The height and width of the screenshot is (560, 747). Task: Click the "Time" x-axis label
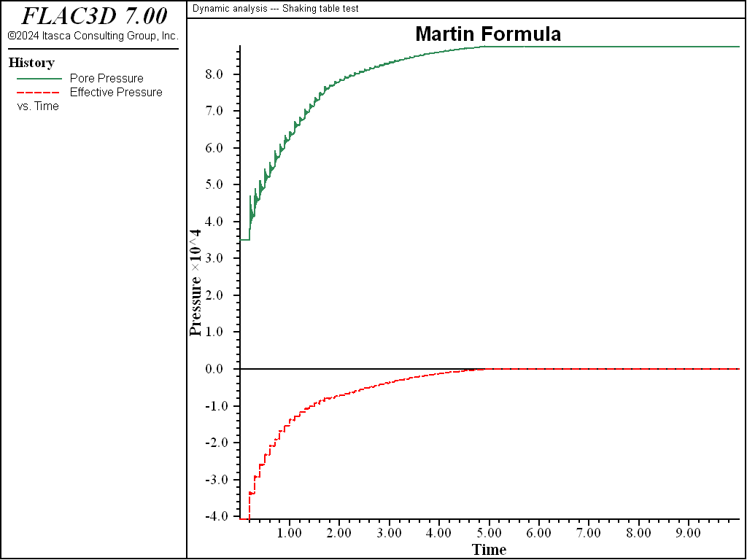click(x=489, y=550)
